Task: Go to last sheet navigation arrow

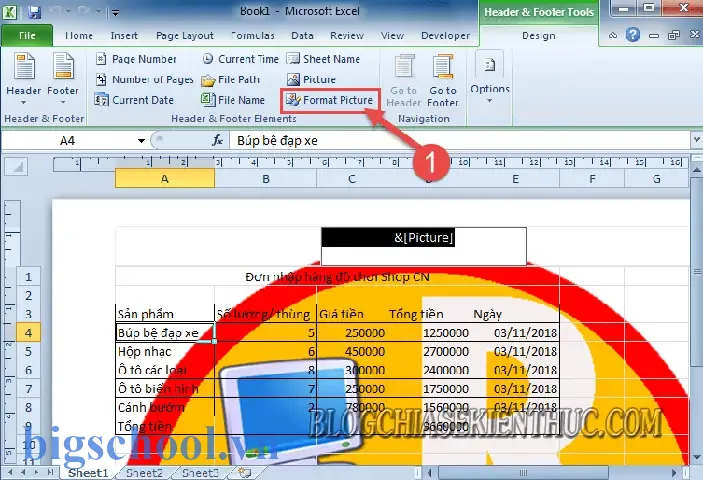Action: pos(50,472)
